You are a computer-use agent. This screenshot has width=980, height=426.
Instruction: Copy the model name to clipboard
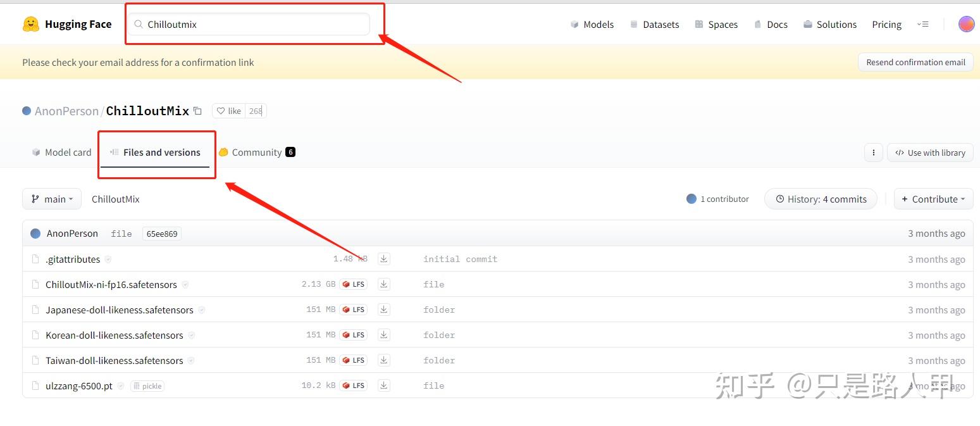tap(197, 111)
